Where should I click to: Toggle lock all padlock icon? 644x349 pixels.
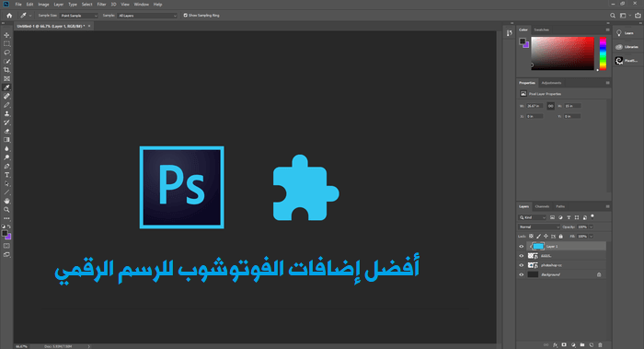tap(560, 237)
